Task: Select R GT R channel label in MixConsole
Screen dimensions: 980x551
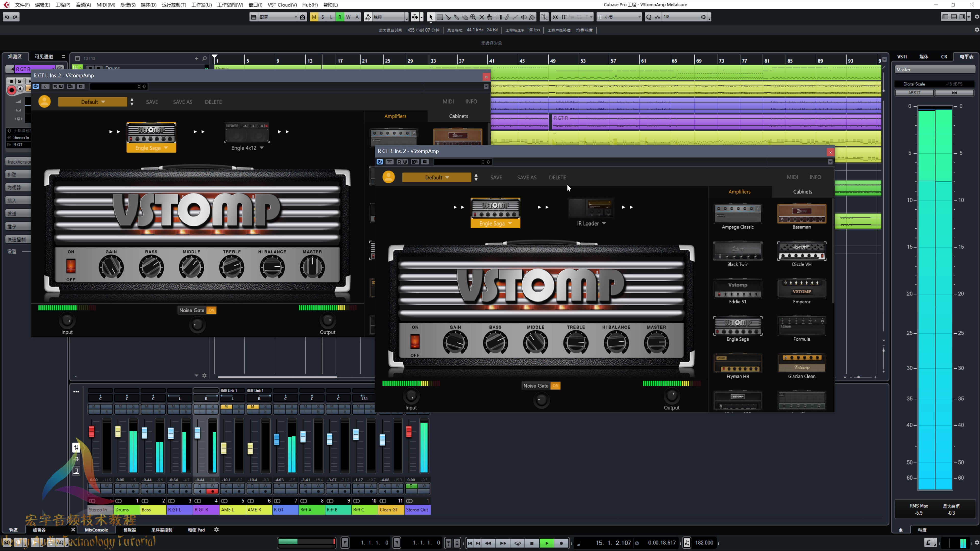Action: click(x=206, y=510)
